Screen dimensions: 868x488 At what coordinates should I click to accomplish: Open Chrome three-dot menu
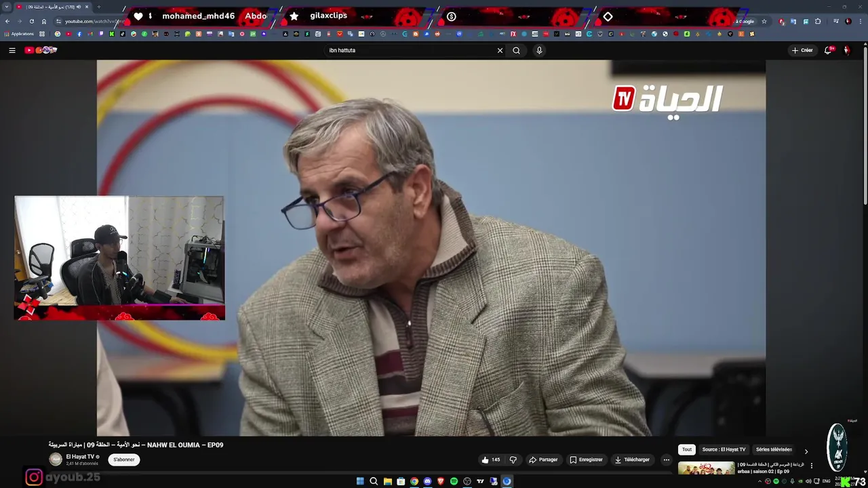click(x=861, y=22)
